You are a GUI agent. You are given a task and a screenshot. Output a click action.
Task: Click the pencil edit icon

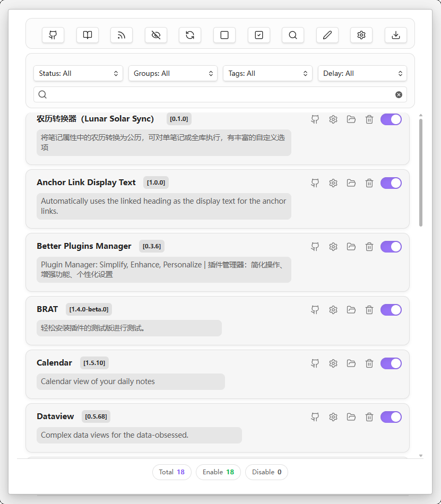pyautogui.click(x=327, y=35)
